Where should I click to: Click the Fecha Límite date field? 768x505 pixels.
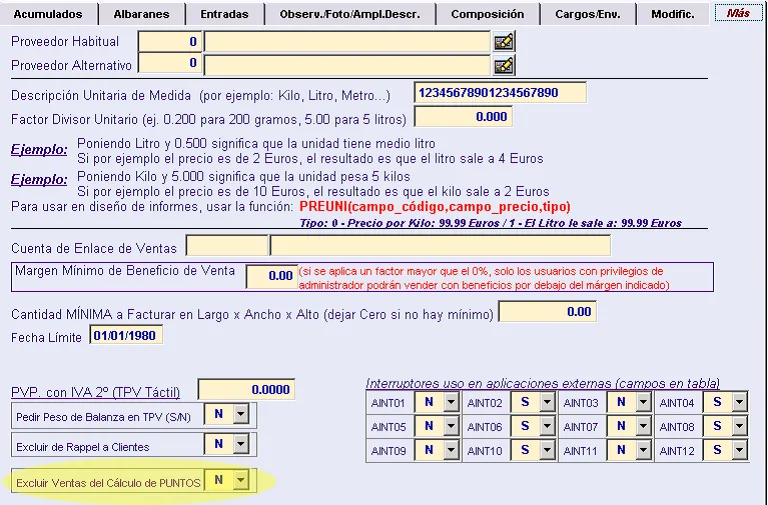pyautogui.click(x=126, y=336)
